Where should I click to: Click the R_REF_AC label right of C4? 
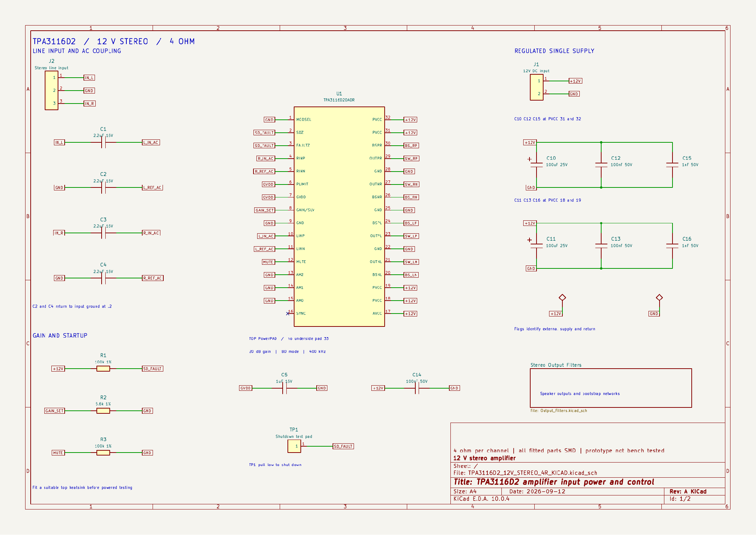[153, 278]
